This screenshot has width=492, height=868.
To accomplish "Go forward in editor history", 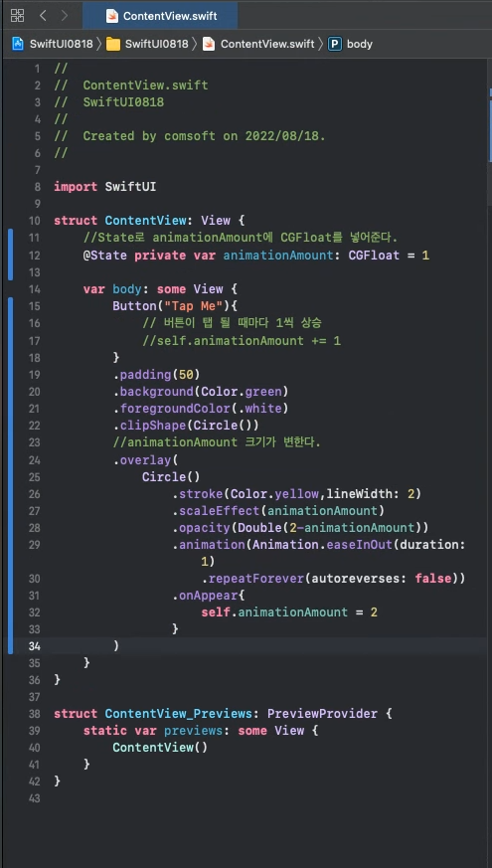I will (65, 16).
